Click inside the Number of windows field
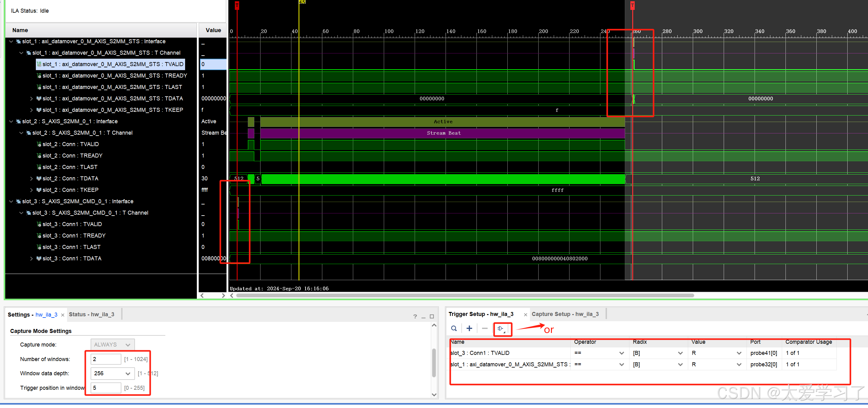The image size is (868, 408). coord(105,359)
